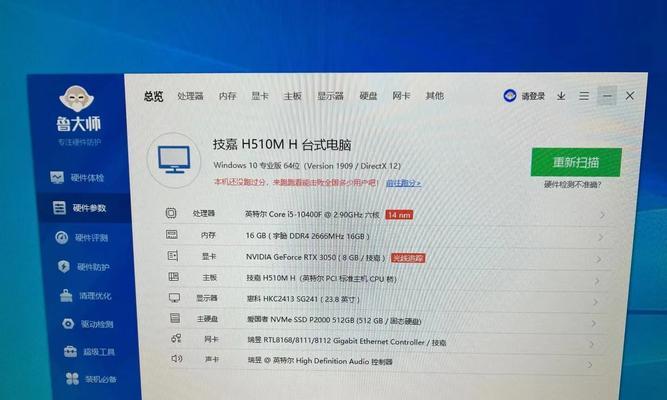This screenshot has height=400, width=667.
Task: Click the 主硬盘 row disk icon
Action: coord(175,318)
